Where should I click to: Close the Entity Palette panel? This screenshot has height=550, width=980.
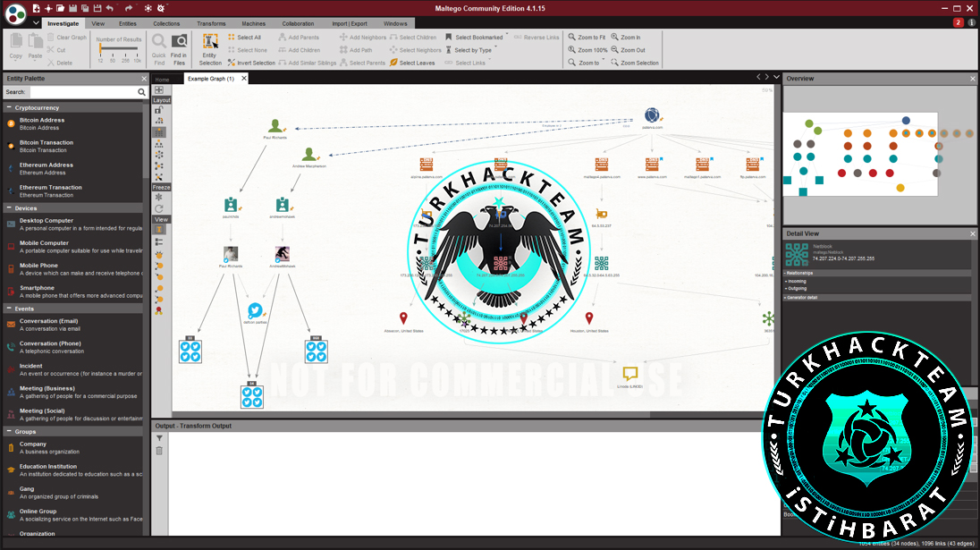pyautogui.click(x=144, y=79)
